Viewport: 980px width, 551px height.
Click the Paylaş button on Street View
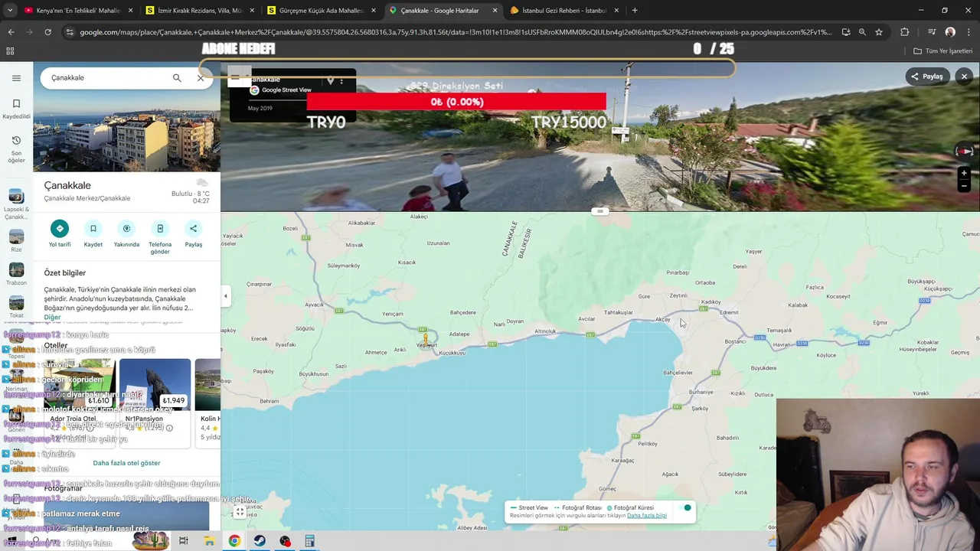[x=926, y=77]
